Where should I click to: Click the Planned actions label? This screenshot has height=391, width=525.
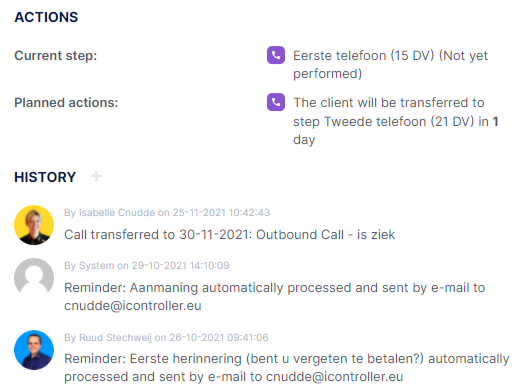(66, 103)
